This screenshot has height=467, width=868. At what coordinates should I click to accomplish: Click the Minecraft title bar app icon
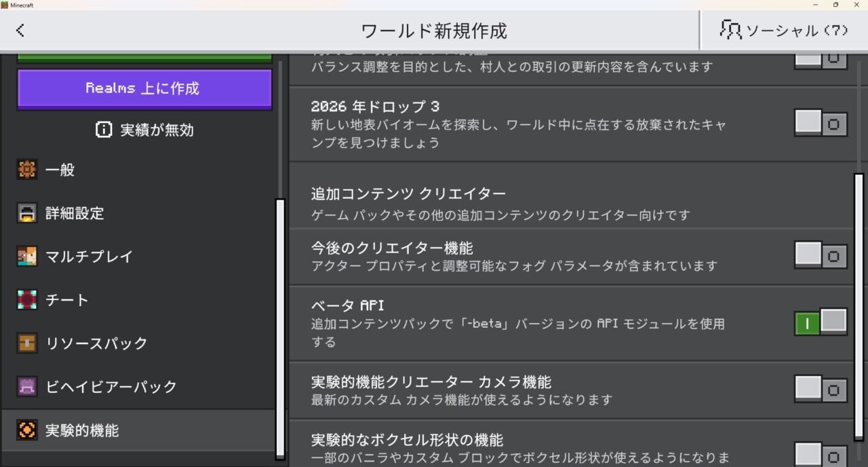[5, 5]
